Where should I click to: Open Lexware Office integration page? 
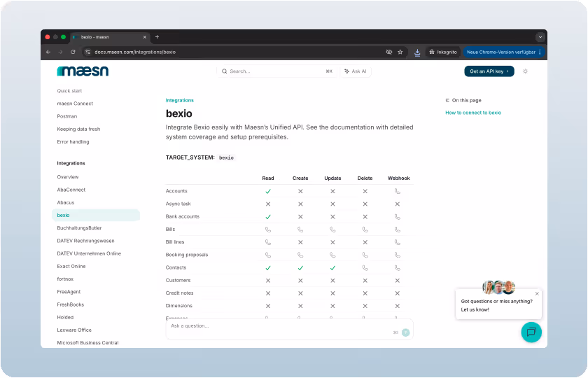click(x=74, y=330)
